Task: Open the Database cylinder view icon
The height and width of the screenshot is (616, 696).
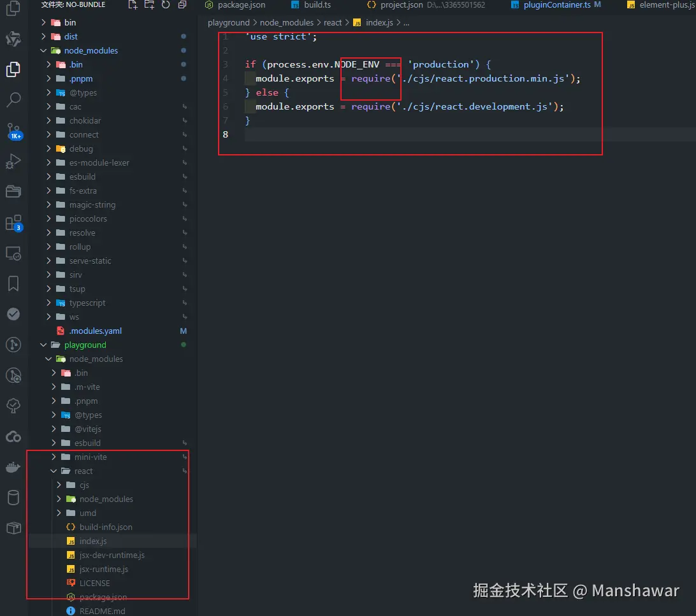Action: tap(13, 498)
